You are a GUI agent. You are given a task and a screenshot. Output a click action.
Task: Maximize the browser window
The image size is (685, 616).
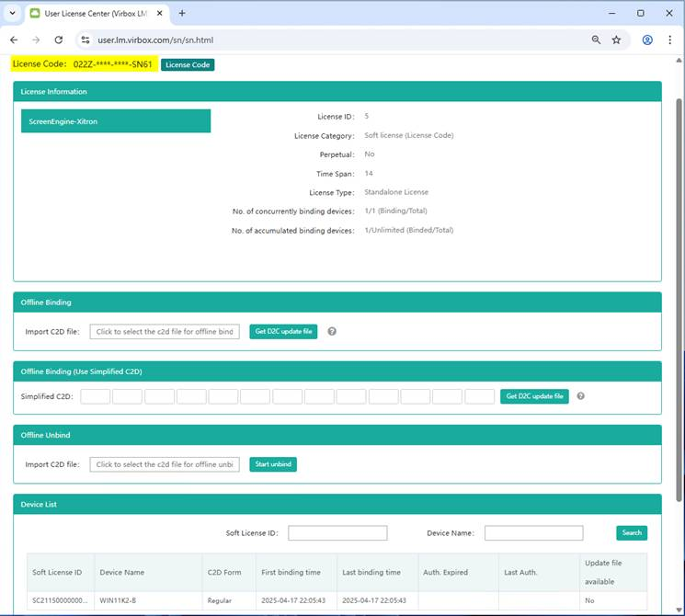click(641, 13)
